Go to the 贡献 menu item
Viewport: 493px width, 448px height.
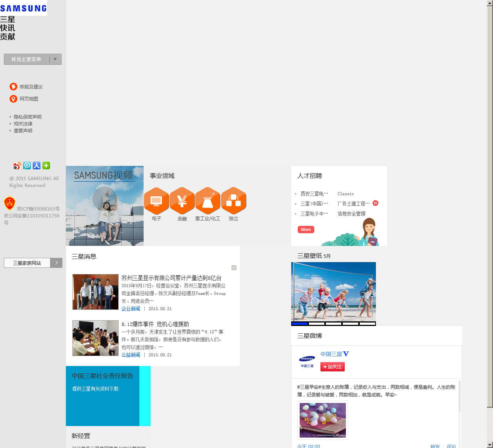click(x=8, y=37)
